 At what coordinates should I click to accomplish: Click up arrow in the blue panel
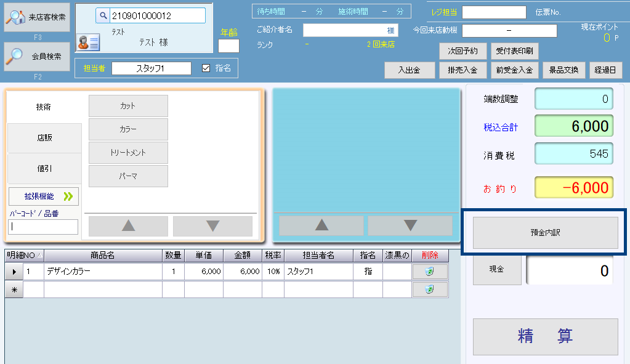(x=321, y=225)
